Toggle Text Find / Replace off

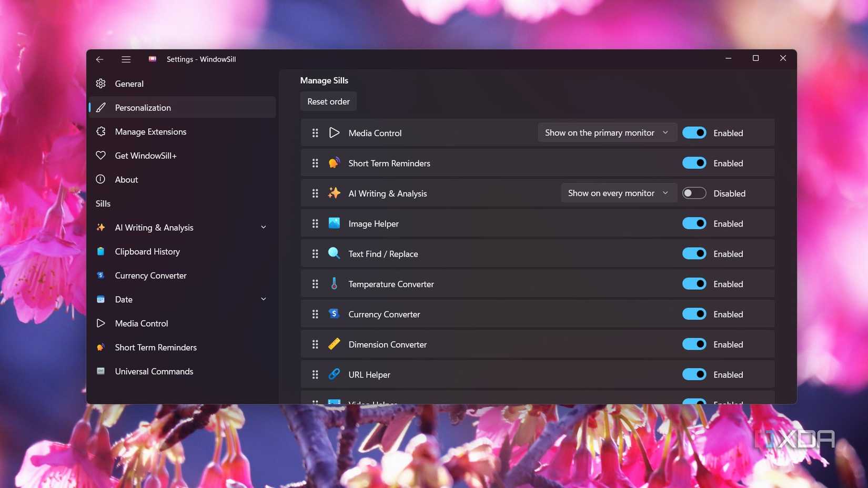(x=694, y=254)
